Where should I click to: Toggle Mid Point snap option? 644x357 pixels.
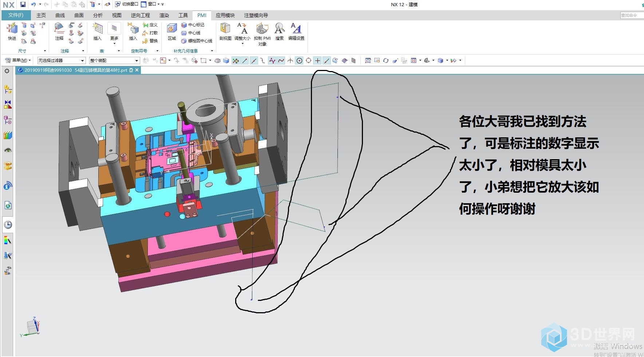point(254,60)
